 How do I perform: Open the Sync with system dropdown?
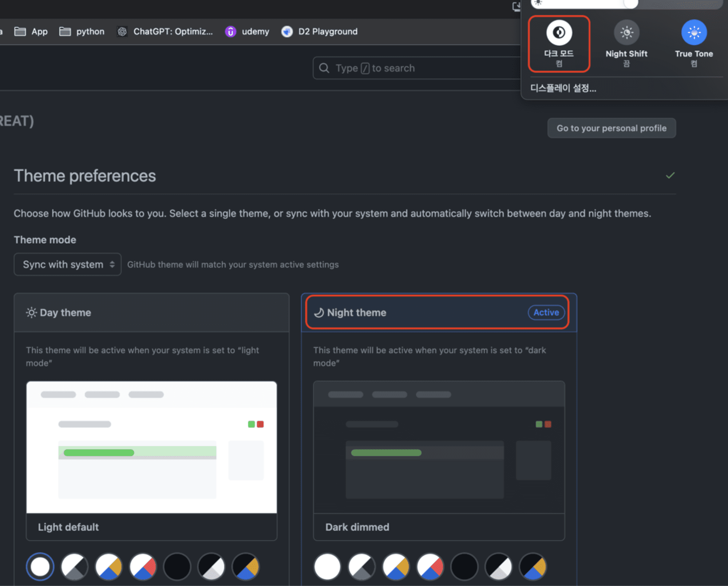tap(67, 264)
